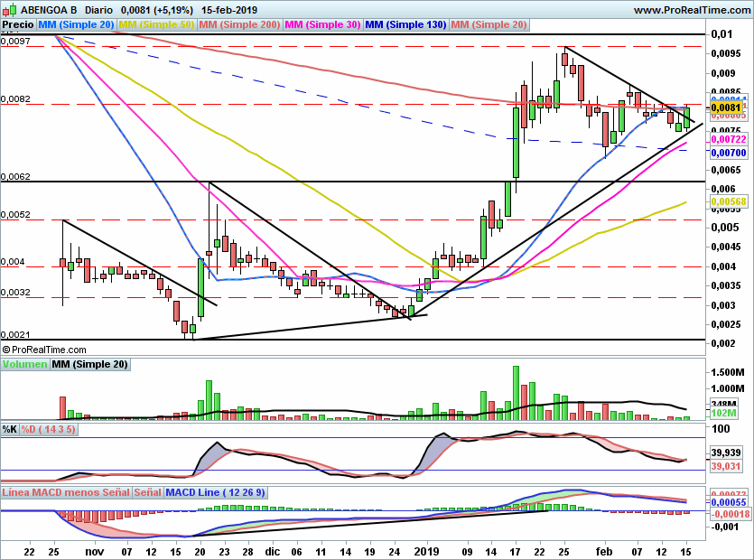Image resolution: width=754 pixels, height=560 pixels.
Task: Open the MM (Simple 200) indicator label
Action: coord(239,24)
